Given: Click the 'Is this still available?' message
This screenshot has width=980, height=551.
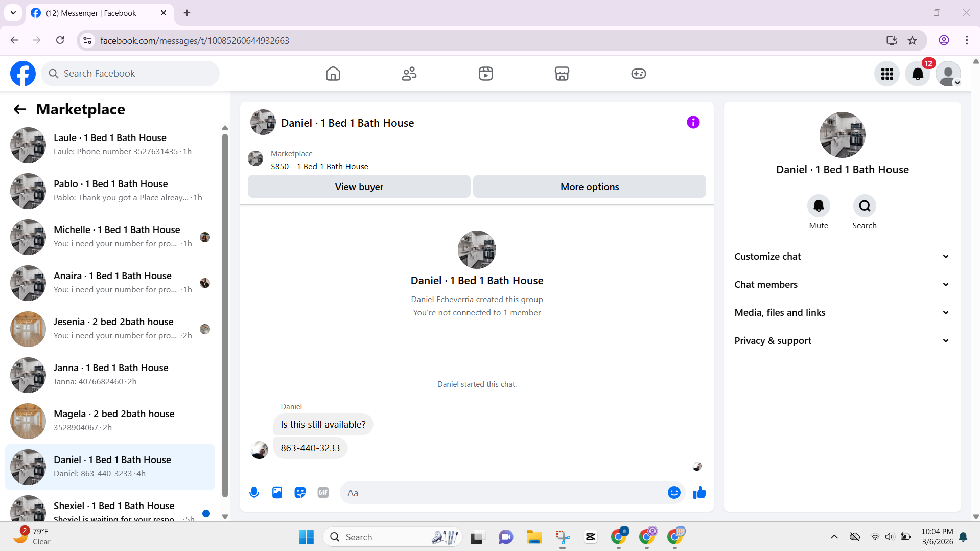Looking at the screenshot, I should click(323, 425).
